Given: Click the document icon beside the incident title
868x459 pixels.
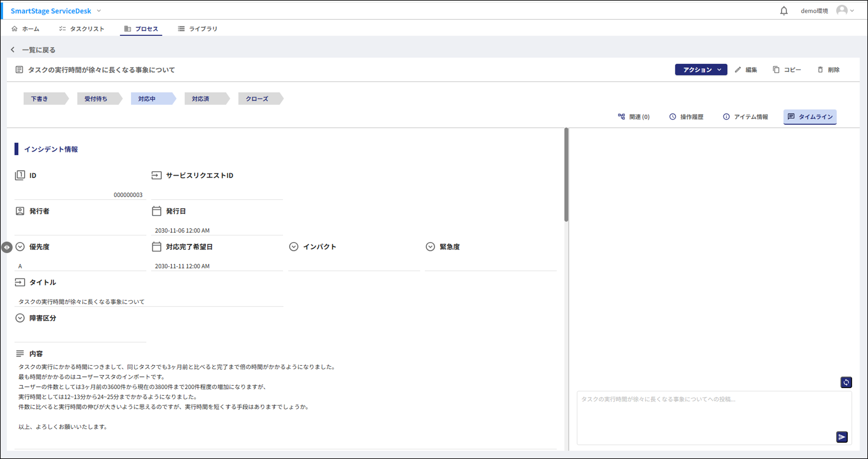Looking at the screenshot, I should click(x=19, y=70).
